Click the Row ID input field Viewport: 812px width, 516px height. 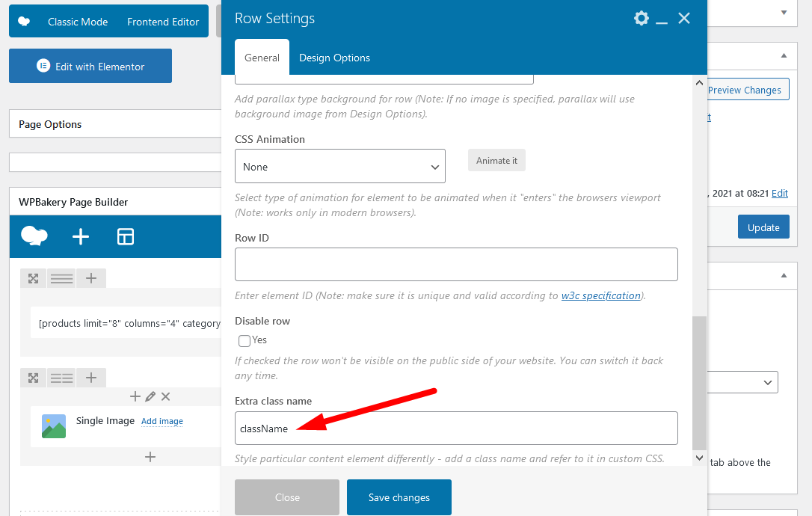[x=456, y=264]
